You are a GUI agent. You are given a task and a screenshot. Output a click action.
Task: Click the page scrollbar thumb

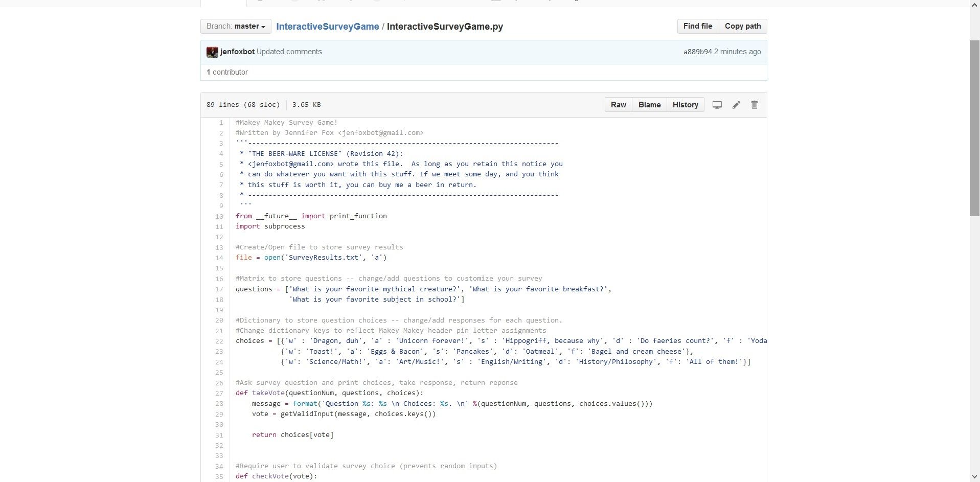point(974,128)
